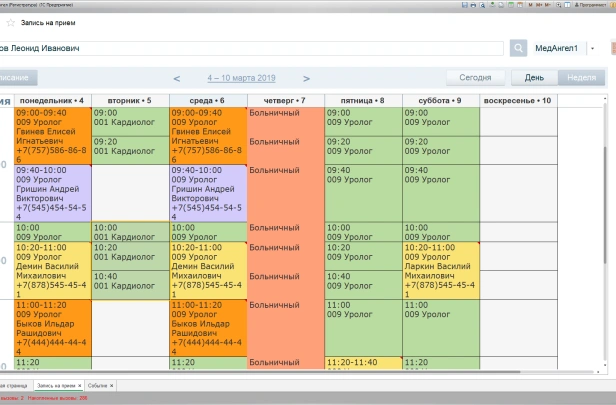616x405 pixels.
Task: Select the Запись на прием tab
Action: click(x=54, y=385)
